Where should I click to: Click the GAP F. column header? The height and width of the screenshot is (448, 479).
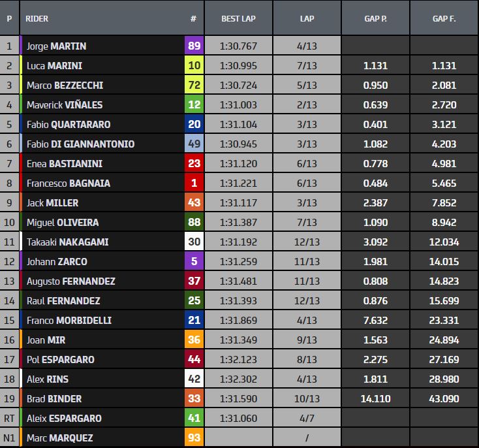pos(444,18)
